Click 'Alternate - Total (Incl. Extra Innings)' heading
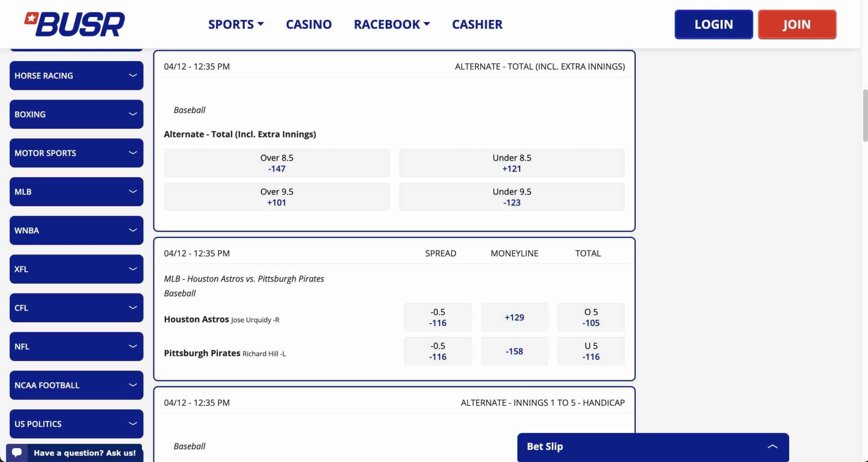Image resolution: width=868 pixels, height=462 pixels. (x=240, y=134)
